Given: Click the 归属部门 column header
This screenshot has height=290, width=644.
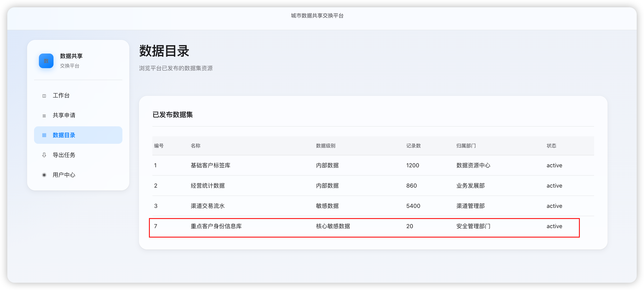Looking at the screenshot, I should point(466,146).
